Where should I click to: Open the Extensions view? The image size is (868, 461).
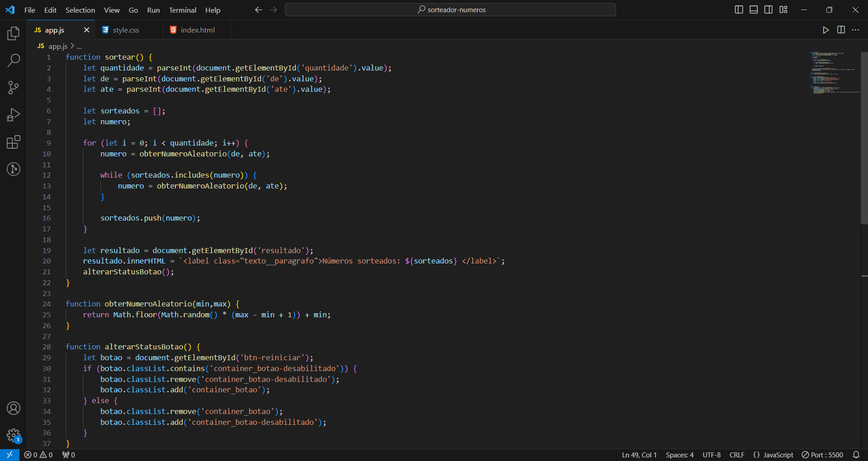click(14, 142)
